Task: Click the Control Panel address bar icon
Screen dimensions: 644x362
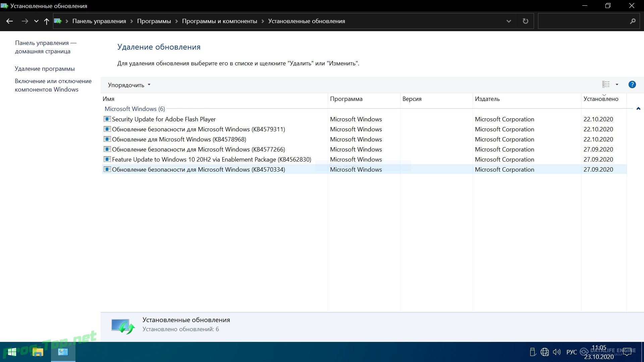Action: click(x=58, y=21)
